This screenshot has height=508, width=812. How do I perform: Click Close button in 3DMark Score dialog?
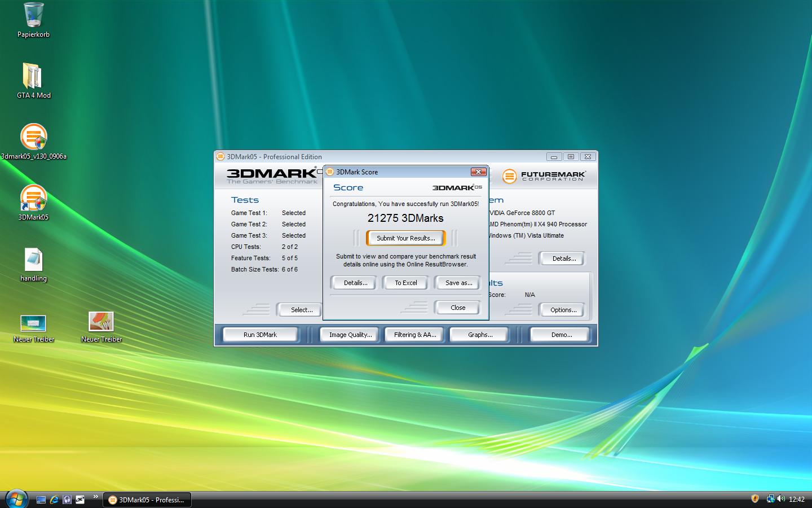pyautogui.click(x=458, y=308)
